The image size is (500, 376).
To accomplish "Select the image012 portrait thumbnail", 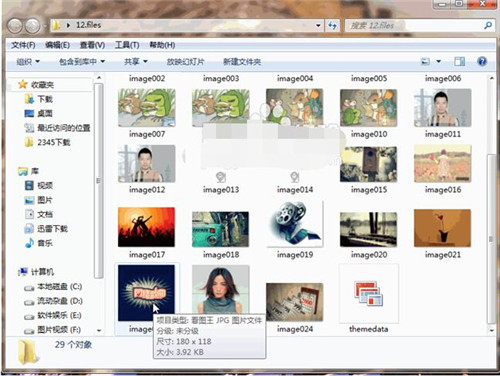I will coord(147,164).
